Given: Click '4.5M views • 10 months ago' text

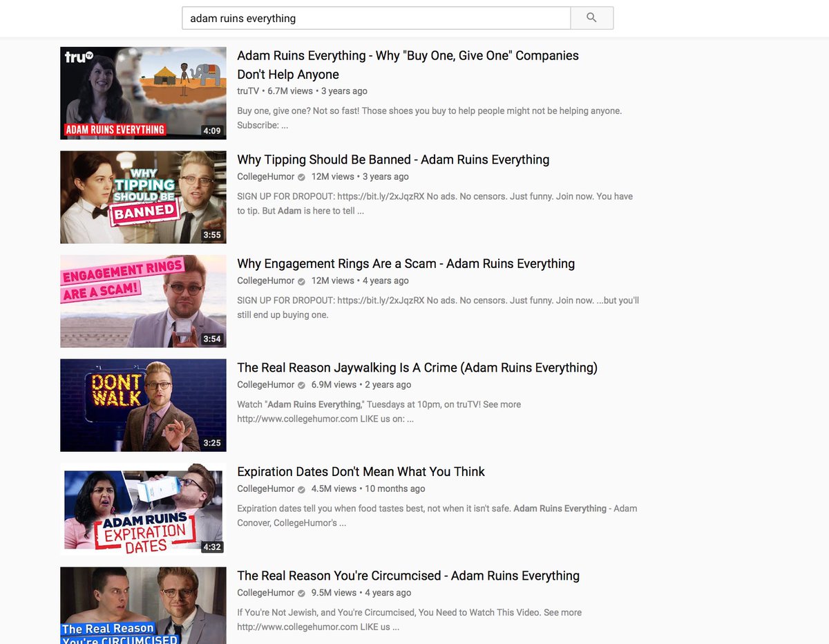Looking at the screenshot, I should point(368,489).
